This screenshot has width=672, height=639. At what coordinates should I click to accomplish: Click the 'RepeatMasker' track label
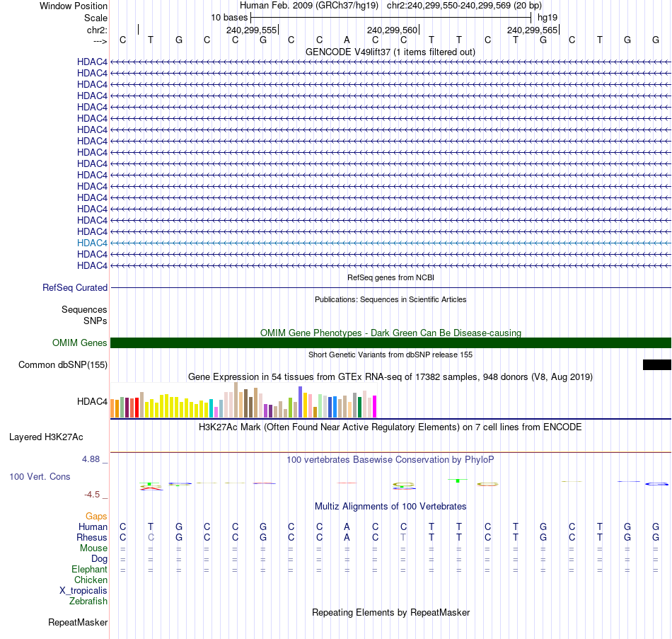[x=78, y=622]
